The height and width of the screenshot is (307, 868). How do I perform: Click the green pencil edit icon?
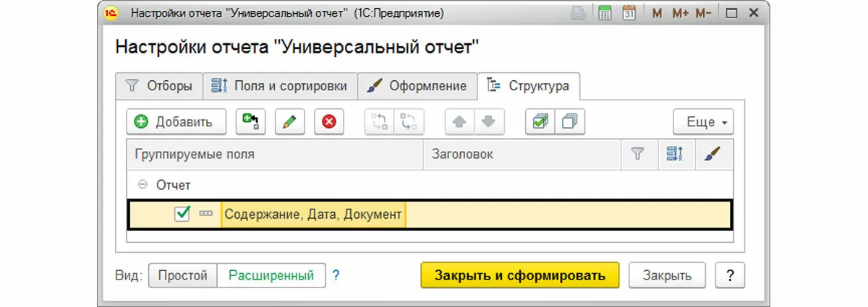pos(290,122)
